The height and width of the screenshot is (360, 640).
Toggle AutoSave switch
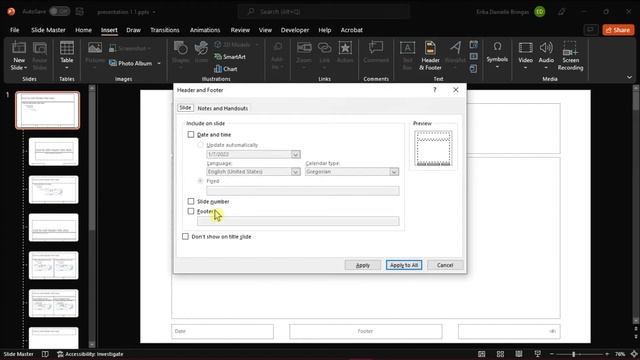60,11
